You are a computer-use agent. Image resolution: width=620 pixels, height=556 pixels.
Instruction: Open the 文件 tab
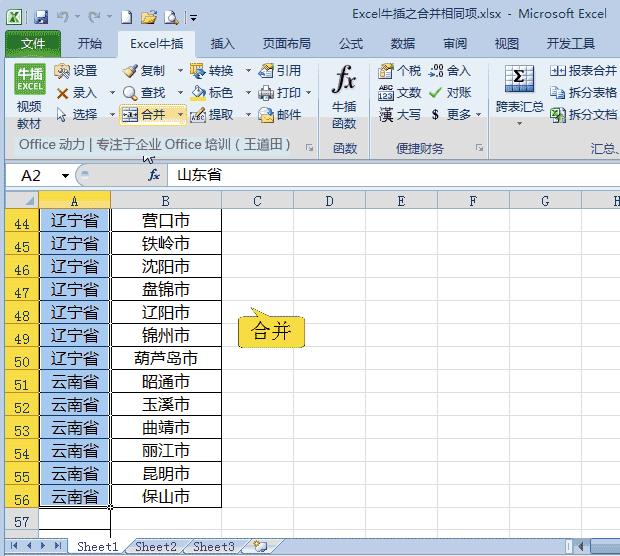click(33, 43)
